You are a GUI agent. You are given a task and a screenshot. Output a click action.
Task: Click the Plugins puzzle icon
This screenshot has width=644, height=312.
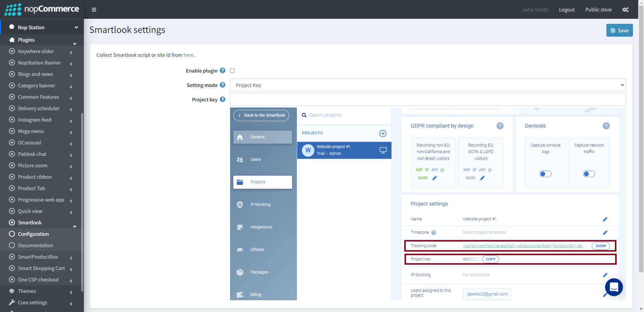coord(12,40)
